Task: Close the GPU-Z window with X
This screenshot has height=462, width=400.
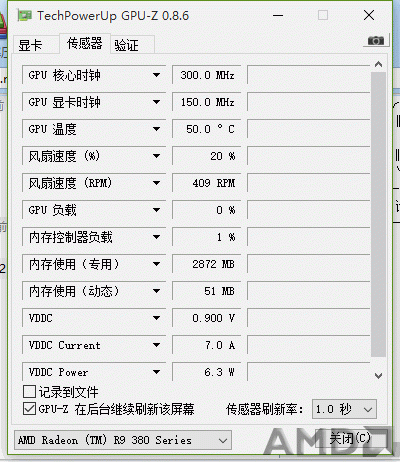Action: (x=369, y=15)
